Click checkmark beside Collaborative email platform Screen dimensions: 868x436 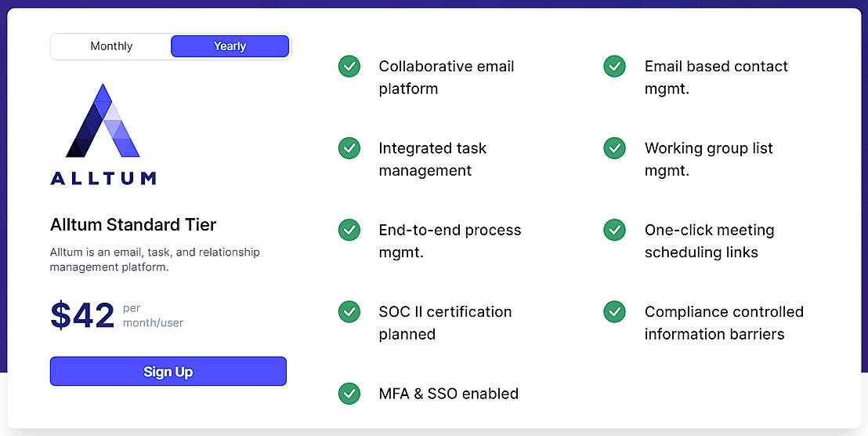coord(349,67)
